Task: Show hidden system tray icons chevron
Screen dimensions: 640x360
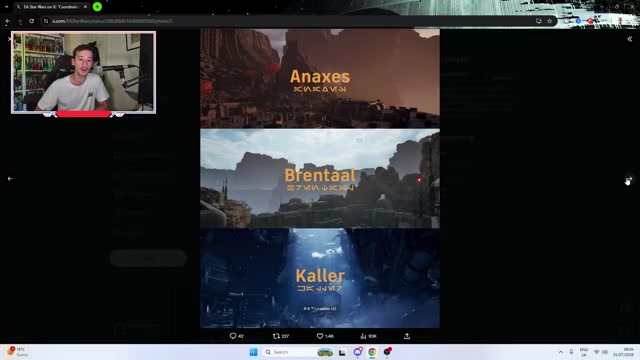Action: tap(560, 352)
